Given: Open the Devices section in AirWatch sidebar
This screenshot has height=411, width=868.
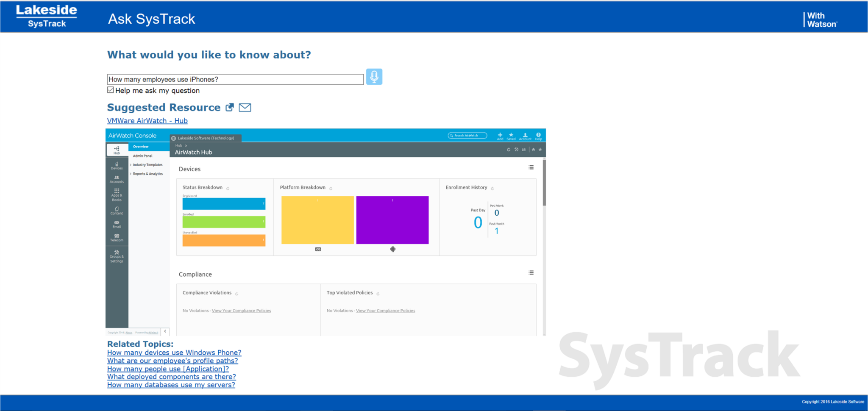Looking at the screenshot, I should 117,165.
